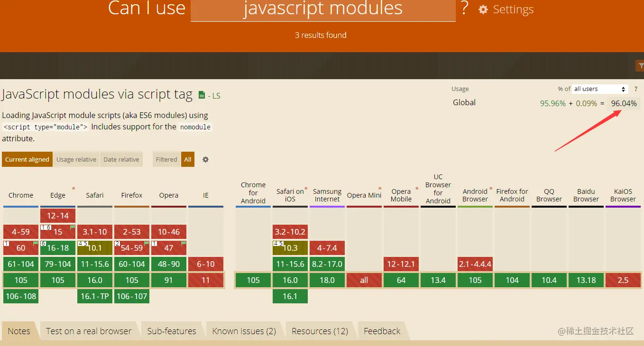Click the Firefox column header

coord(132,195)
